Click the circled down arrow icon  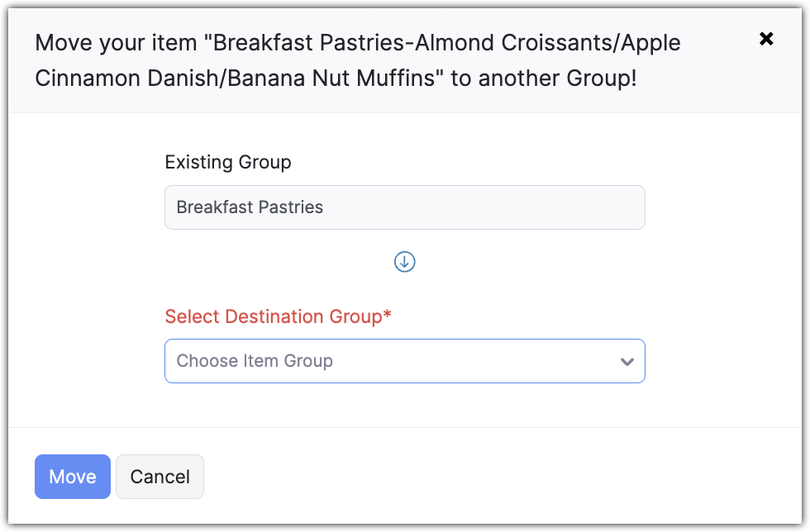(x=404, y=262)
